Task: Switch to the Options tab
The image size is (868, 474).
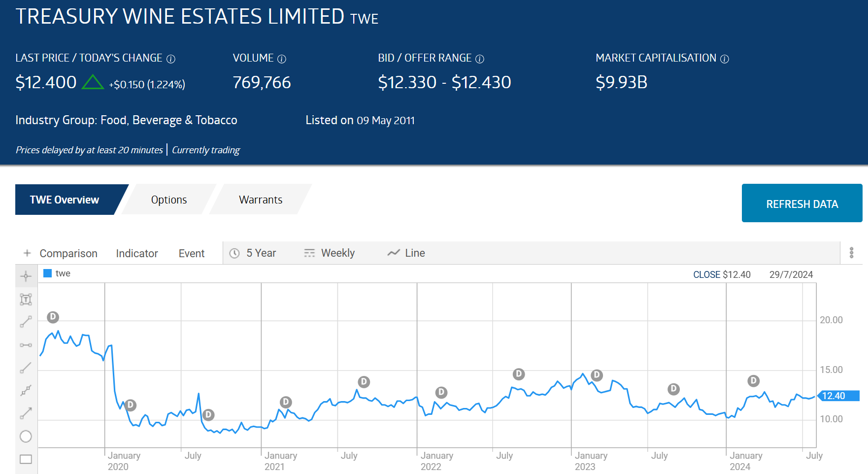Action: [169, 200]
